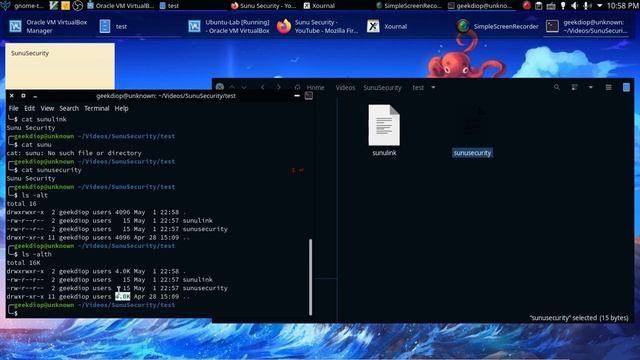Switch to Ubuntu-Lab Running VirtualBox window
Image resolution: width=640 pixels, height=360 pixels.
point(229,27)
